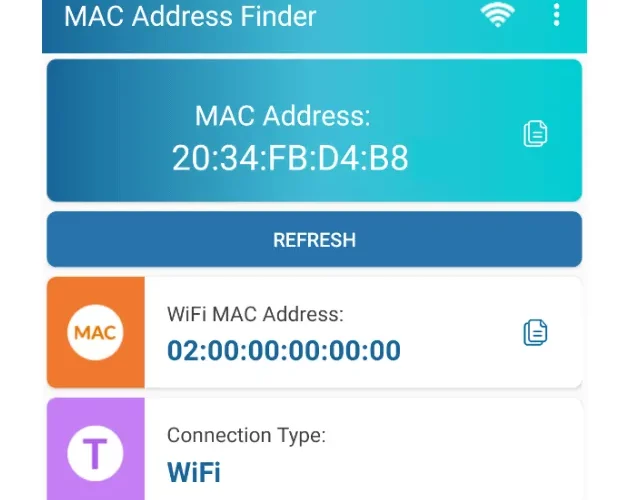
Task: Copy the WiFi MAC Address value
Action: pos(536,333)
